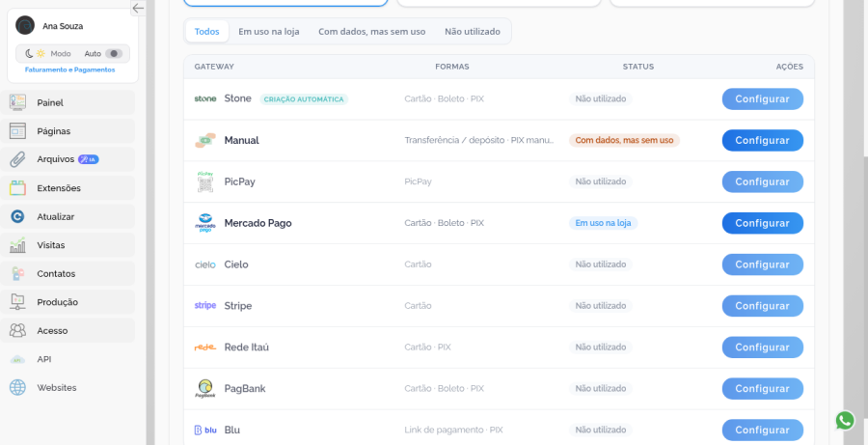
Task: Click the PicPay QR logo
Action: click(205, 181)
